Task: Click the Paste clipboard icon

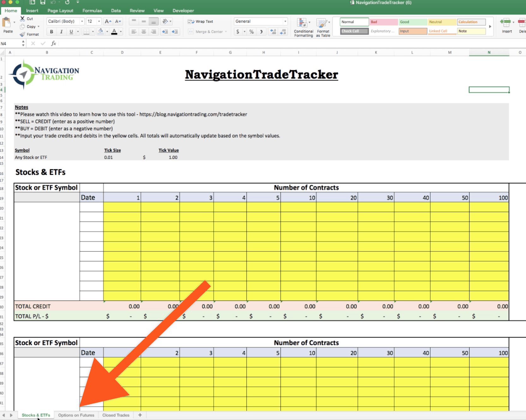Action: (6, 23)
